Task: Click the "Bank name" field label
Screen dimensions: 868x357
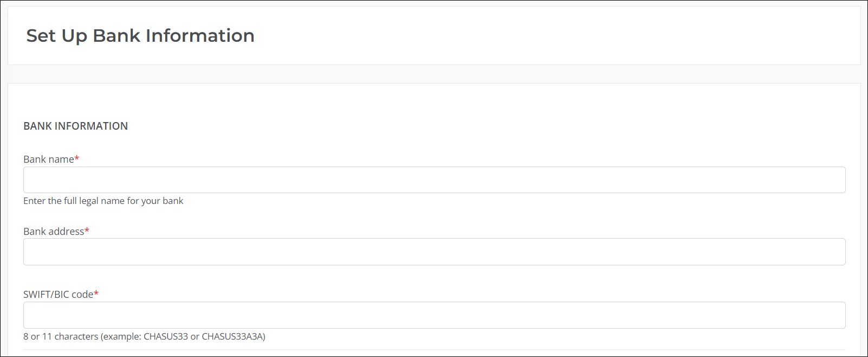Action: tap(49, 159)
